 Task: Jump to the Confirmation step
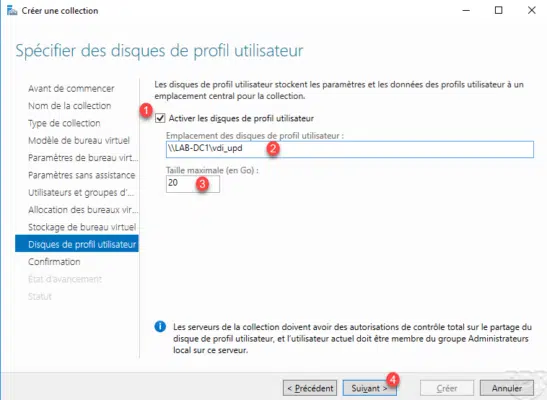[x=54, y=262]
